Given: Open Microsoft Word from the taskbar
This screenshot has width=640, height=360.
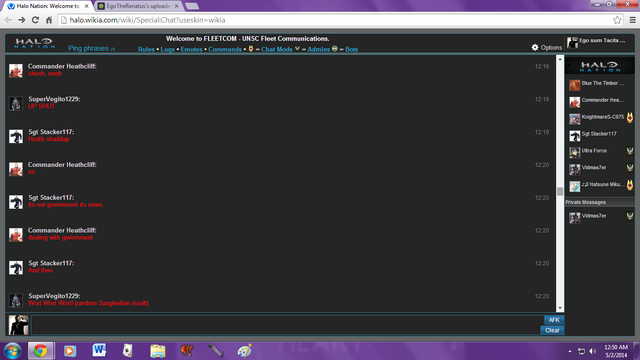Looking at the screenshot, I should pyautogui.click(x=99, y=350).
